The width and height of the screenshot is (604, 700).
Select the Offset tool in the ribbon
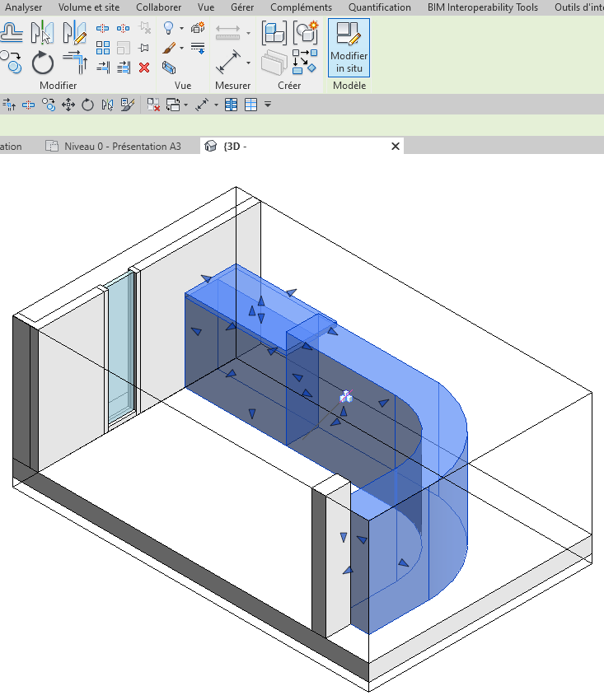point(11,33)
